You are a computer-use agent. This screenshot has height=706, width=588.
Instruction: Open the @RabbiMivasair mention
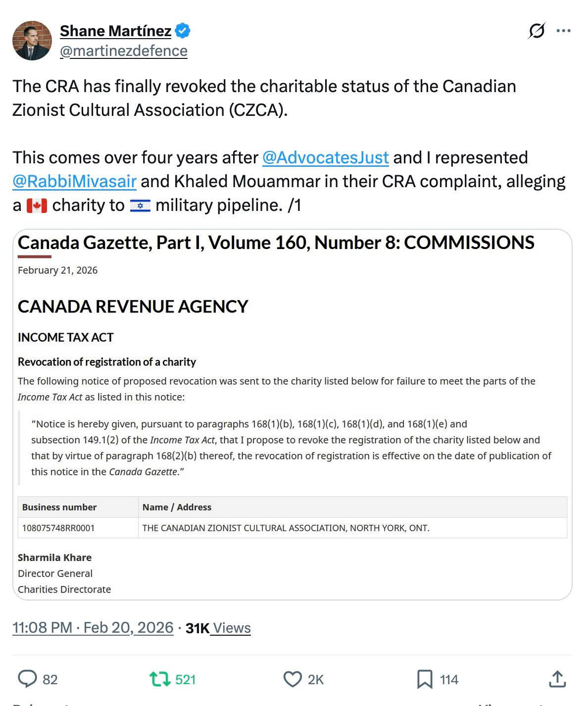pos(74,181)
